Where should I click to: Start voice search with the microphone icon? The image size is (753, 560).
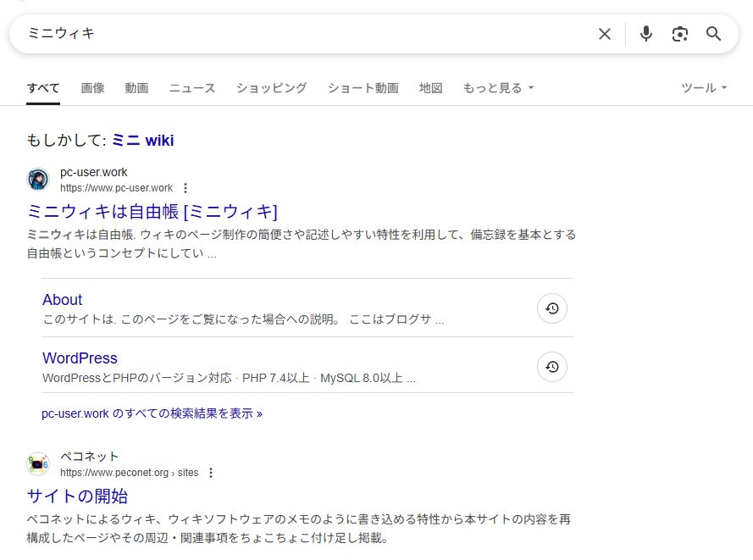pyautogui.click(x=646, y=34)
